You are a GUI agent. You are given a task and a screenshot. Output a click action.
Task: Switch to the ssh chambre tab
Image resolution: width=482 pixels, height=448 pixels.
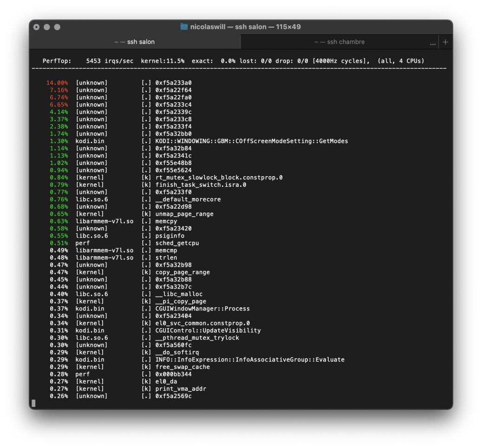[339, 42]
